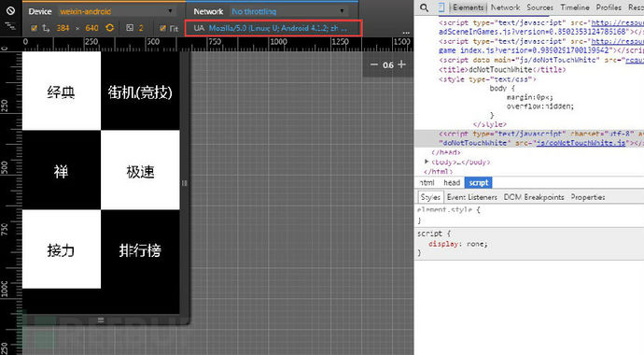Zoom out with the minus icon
Image resolution: width=644 pixels, height=355 pixels.
(x=373, y=64)
